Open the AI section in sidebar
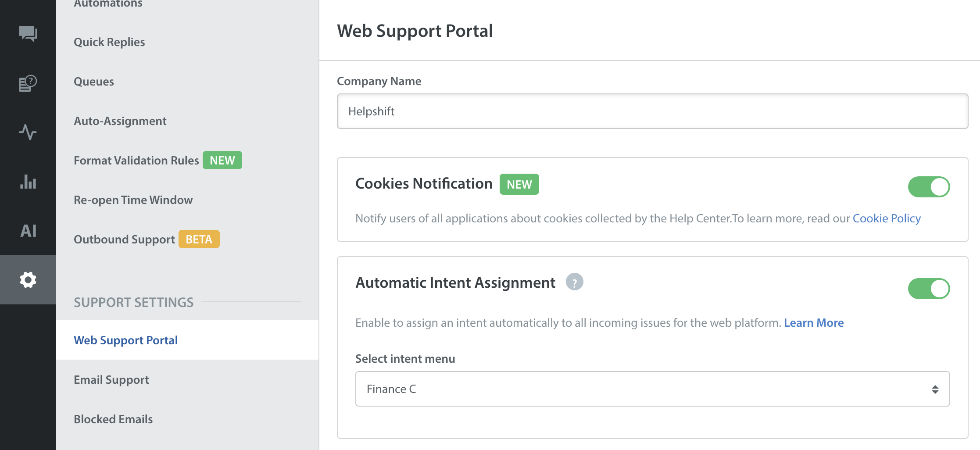Image resolution: width=980 pixels, height=450 pixels. pyautogui.click(x=28, y=231)
